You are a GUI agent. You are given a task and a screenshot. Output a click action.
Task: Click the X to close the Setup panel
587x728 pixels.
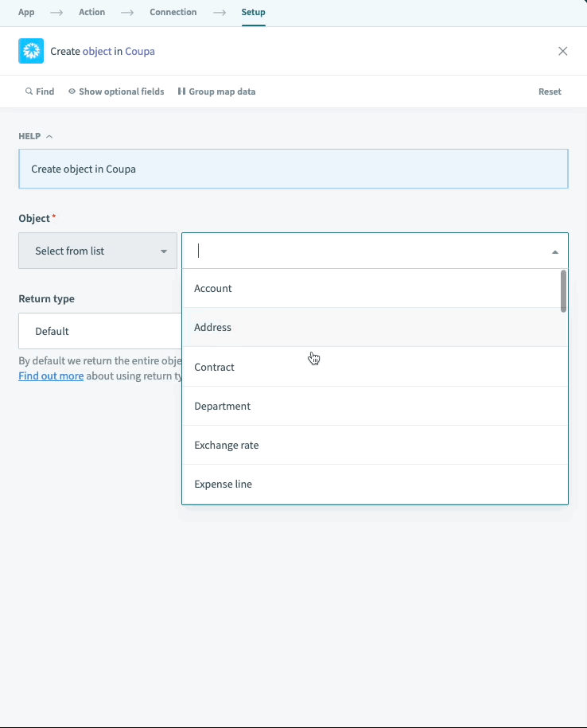(563, 50)
